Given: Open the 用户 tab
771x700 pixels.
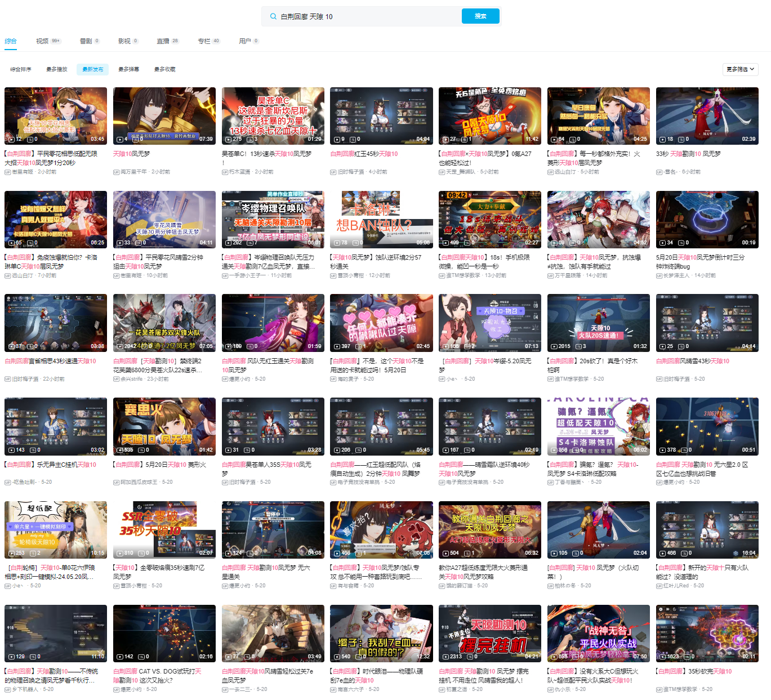Looking at the screenshot, I should [x=249, y=41].
